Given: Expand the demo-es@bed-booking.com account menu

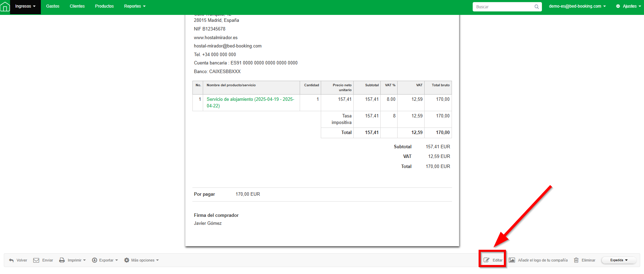Looking at the screenshot, I should click(577, 6).
